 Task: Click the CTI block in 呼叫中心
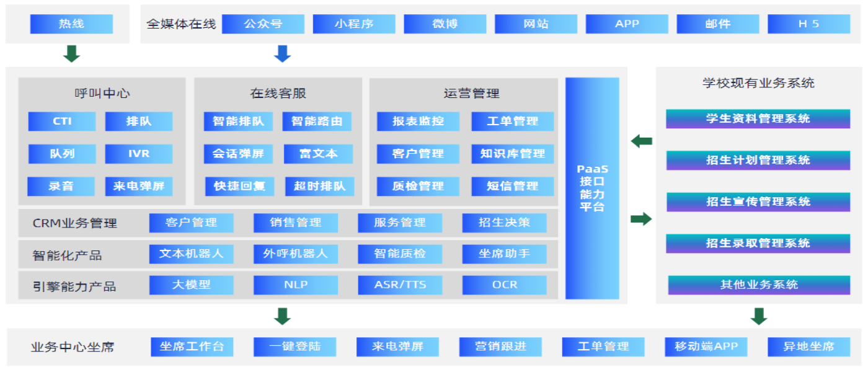tap(62, 122)
